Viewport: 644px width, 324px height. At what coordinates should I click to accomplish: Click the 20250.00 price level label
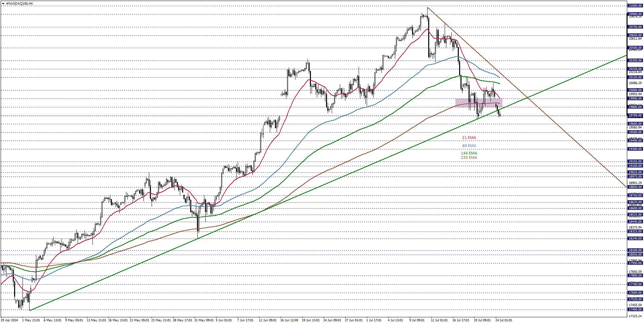(635, 69)
